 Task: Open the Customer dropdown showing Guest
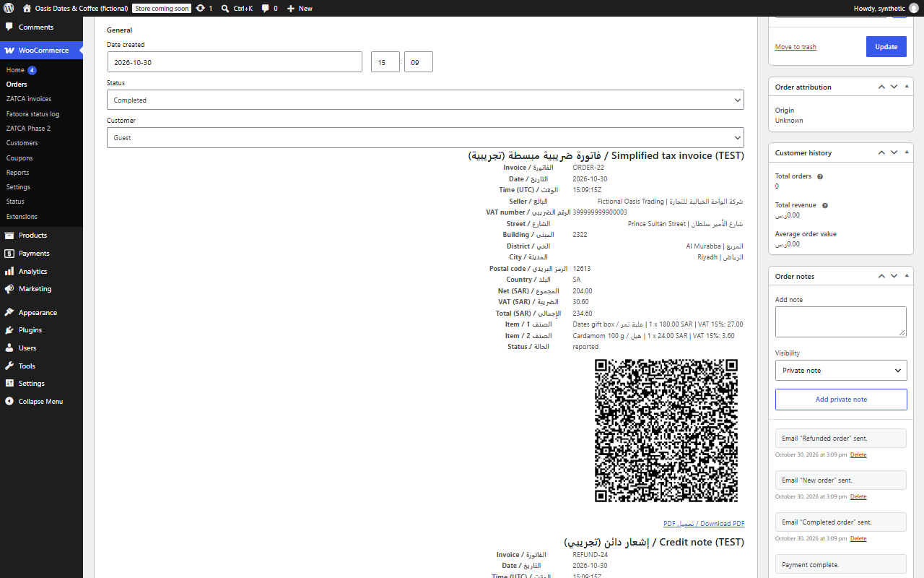pos(425,137)
